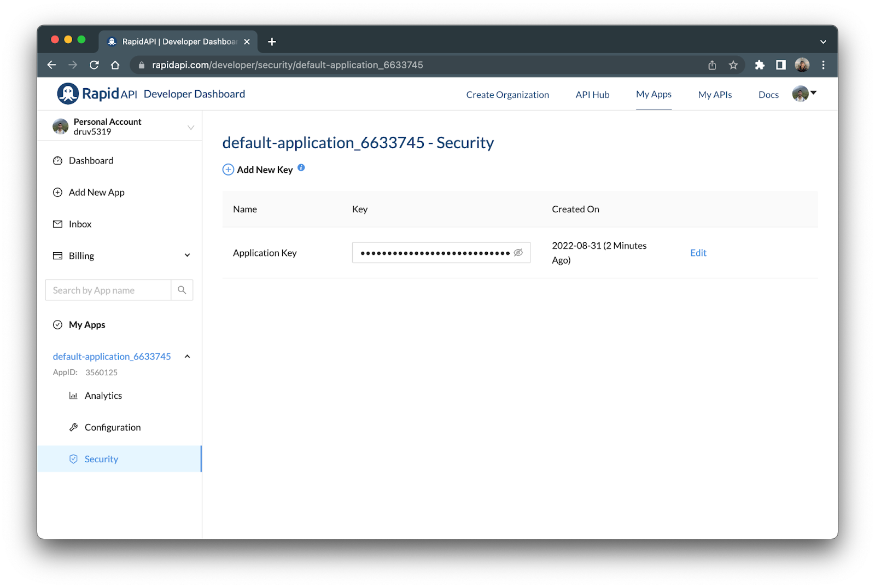Open the browser side panel icon
875x588 pixels.
(781, 65)
